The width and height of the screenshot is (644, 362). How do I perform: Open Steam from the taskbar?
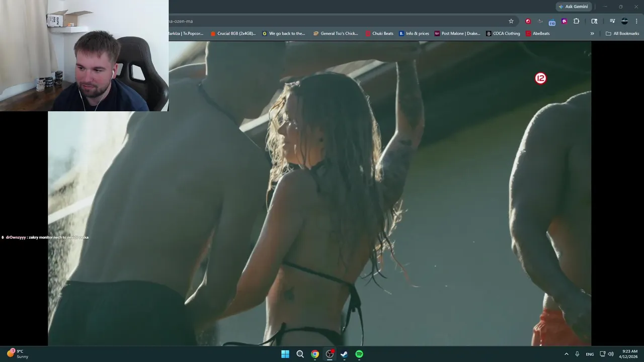click(x=344, y=354)
